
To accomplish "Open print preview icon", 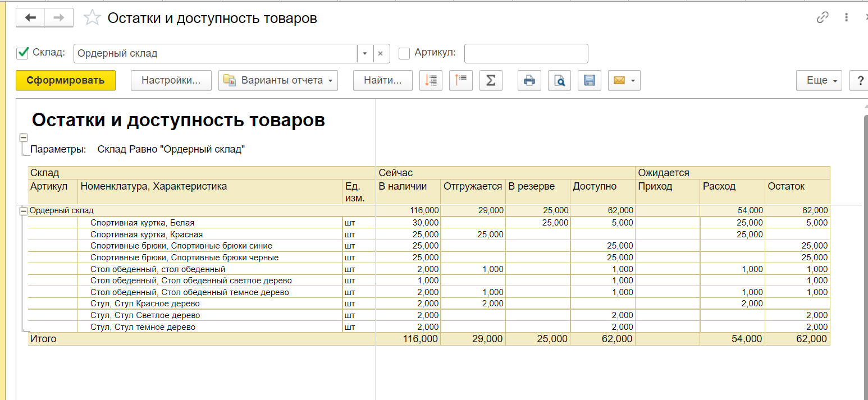I will tap(559, 80).
